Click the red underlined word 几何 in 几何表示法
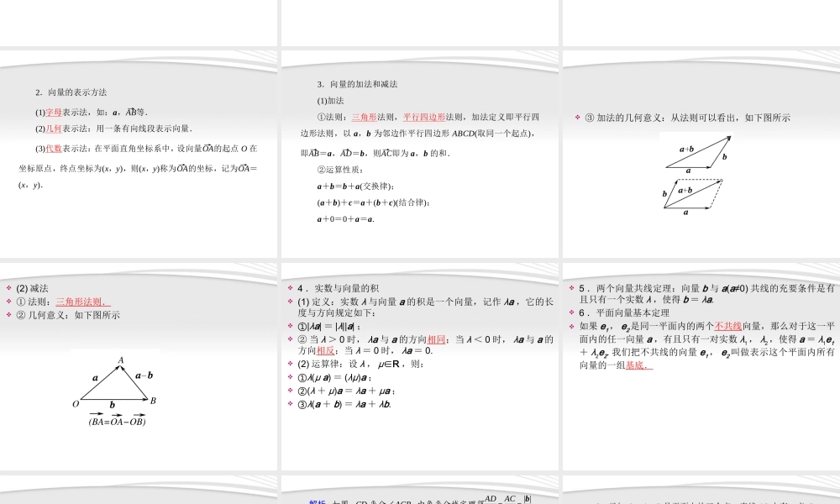Screen dimensions: 840x504 [54, 129]
